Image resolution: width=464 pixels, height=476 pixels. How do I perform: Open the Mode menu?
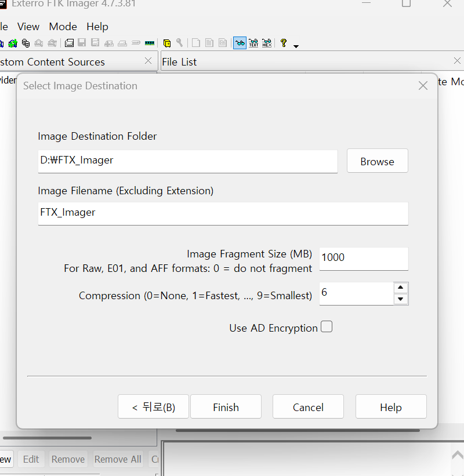click(63, 27)
